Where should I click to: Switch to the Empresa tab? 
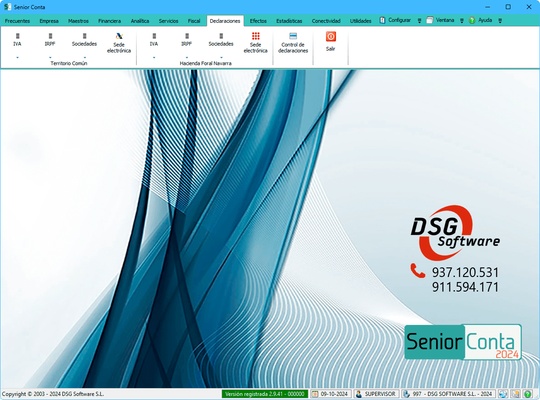(x=49, y=21)
